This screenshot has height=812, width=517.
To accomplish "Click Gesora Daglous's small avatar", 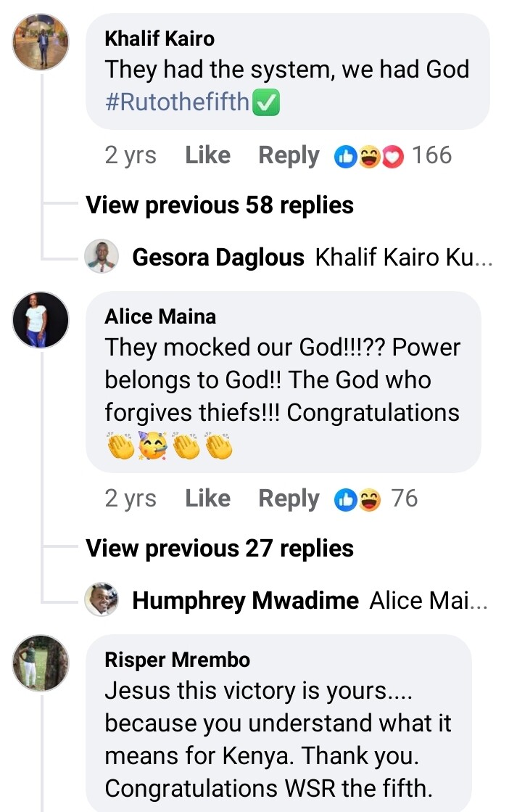I will click(x=102, y=258).
